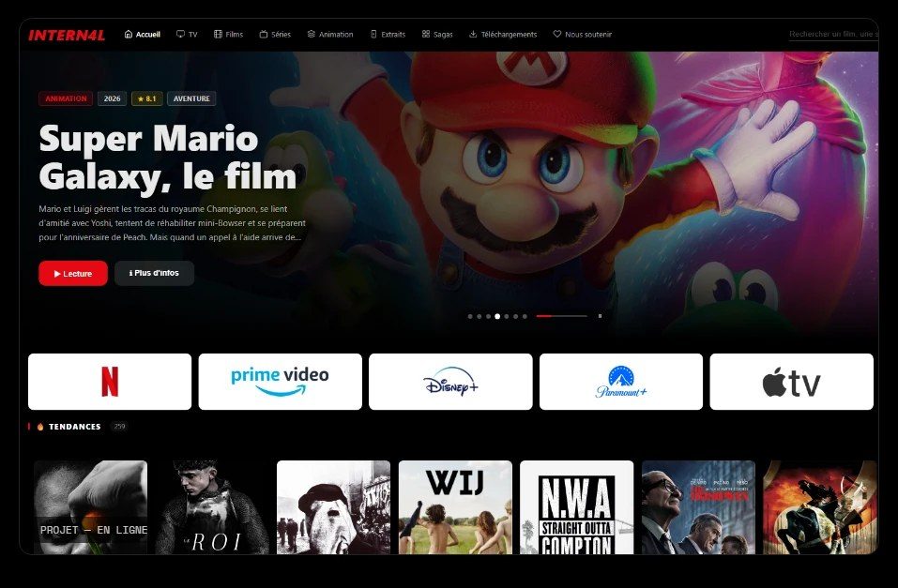Open the poster with three suited men
898x588 pixels.
click(698, 507)
